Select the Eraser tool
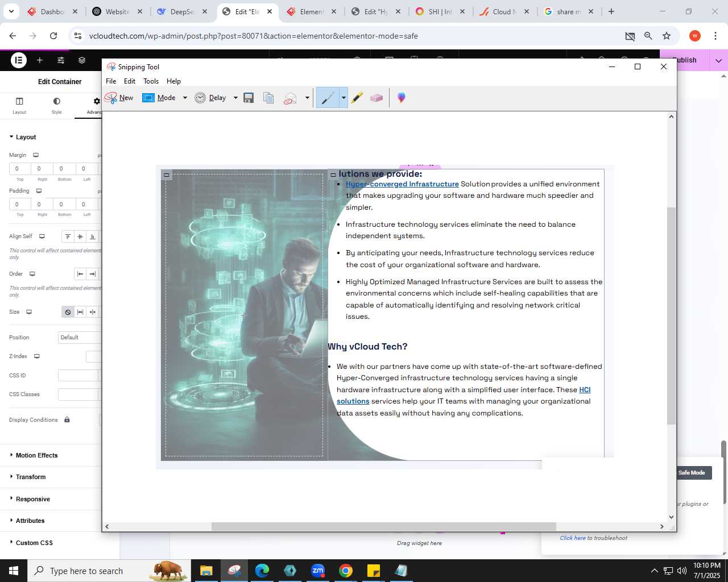728x582 pixels. click(377, 98)
